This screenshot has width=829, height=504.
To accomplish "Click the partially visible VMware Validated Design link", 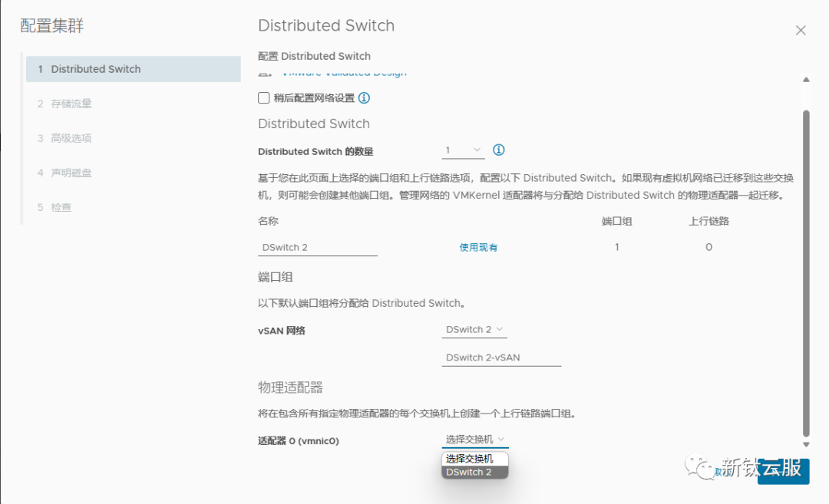I will point(344,74).
